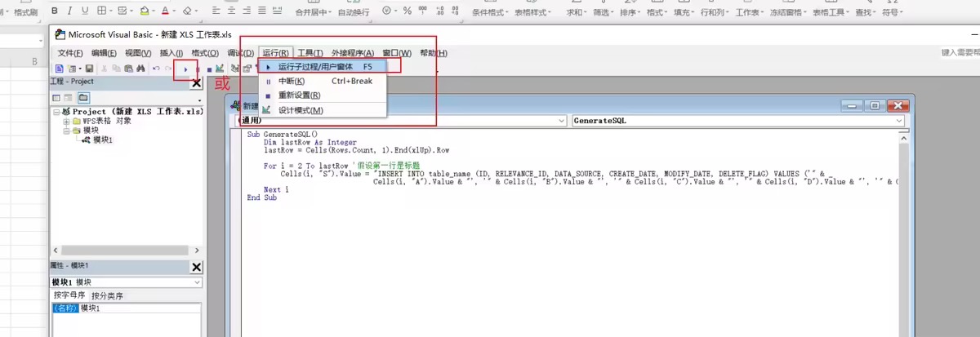Click the fill color bucket icon
The width and height of the screenshot is (980, 337).
(x=144, y=11)
